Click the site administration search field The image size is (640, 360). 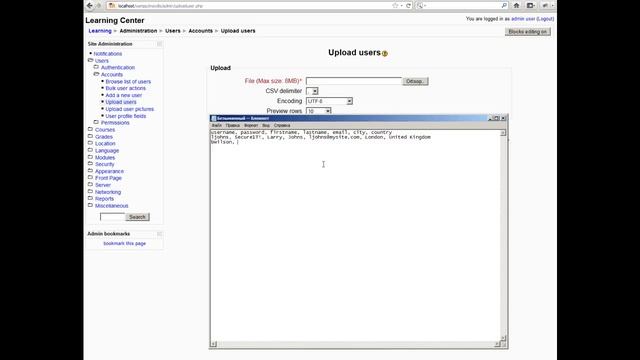113,217
